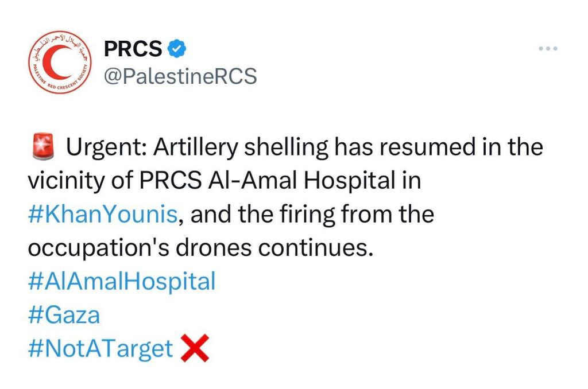The width and height of the screenshot is (588, 389).
Task: Click the red X emoji after NotATarget
Action: pos(195,348)
